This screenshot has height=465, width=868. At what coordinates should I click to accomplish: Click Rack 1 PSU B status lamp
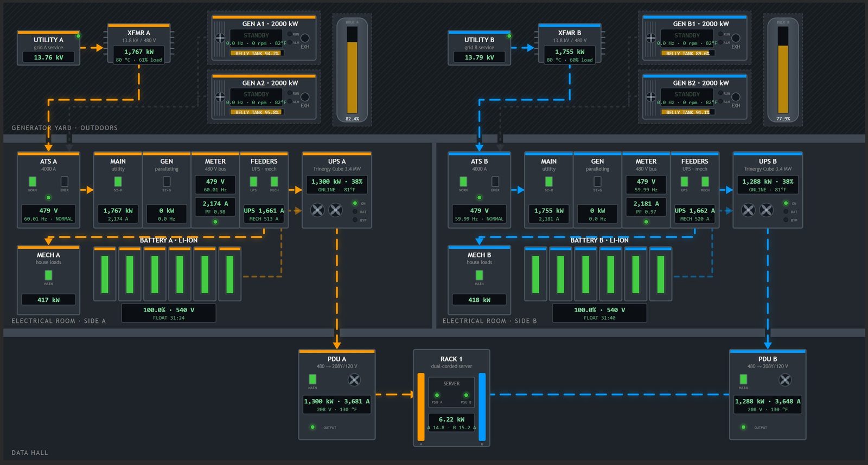[x=466, y=396]
